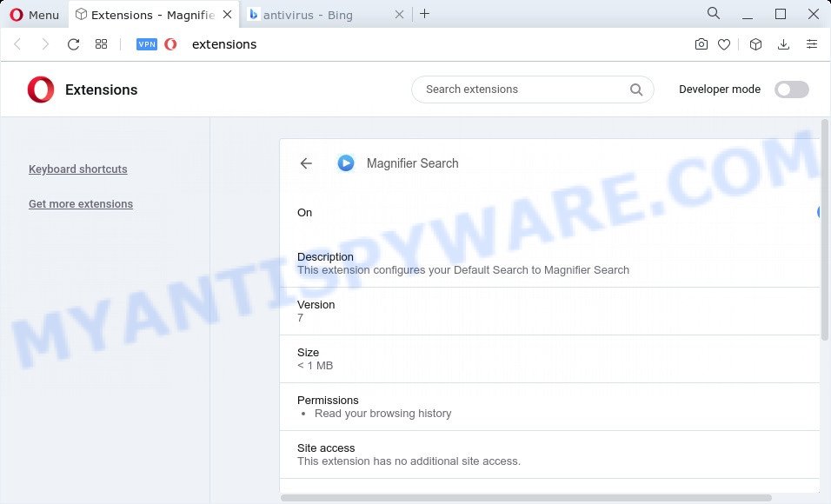Open Speed Dial start page grid icon

101,44
